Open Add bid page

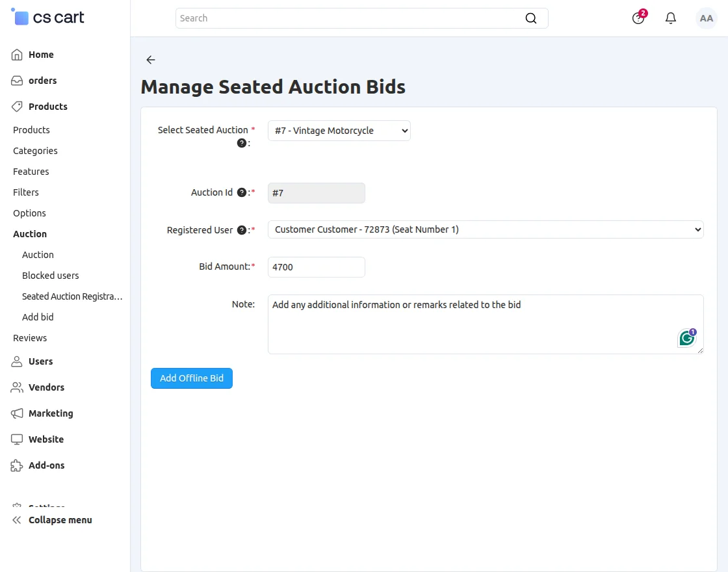[38, 317]
